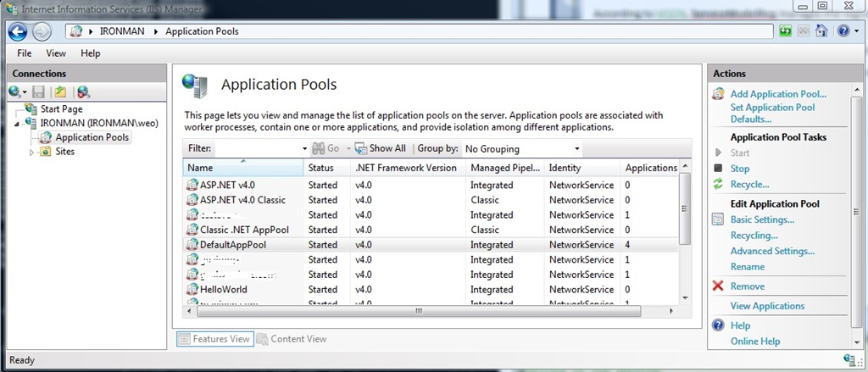Click scroll down arrow of pool list
The image size is (868, 372).
point(685,298)
